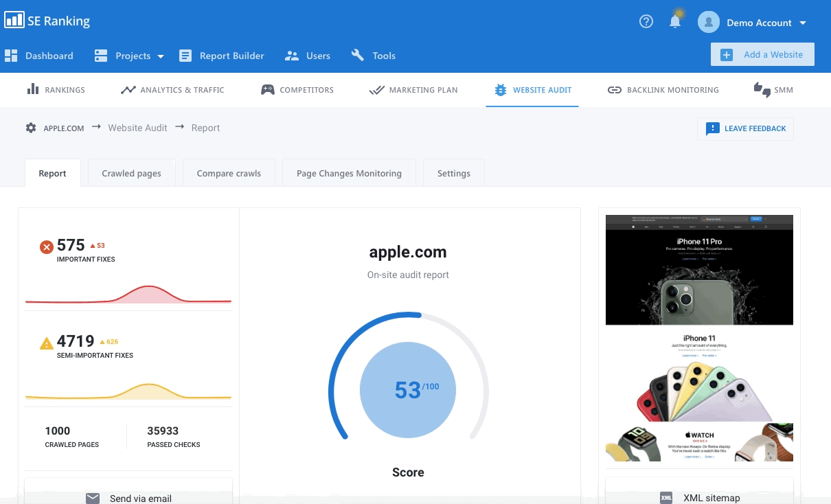Click the yellow warning triangle icon
The image size is (831, 504).
[x=47, y=343]
